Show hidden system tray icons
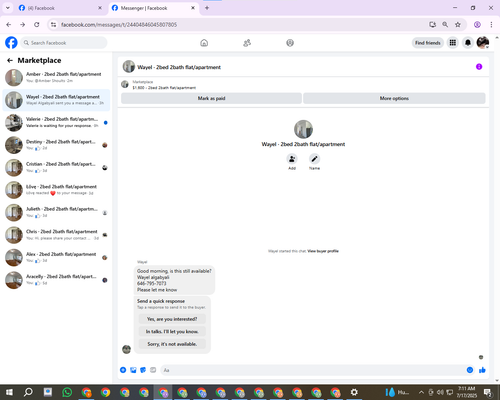The height and width of the screenshot is (400, 500). (421, 392)
